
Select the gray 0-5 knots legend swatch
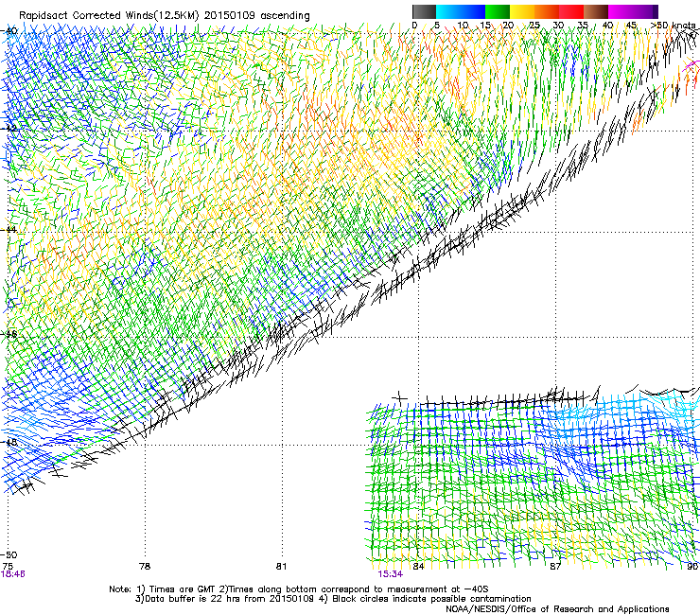click(x=424, y=11)
